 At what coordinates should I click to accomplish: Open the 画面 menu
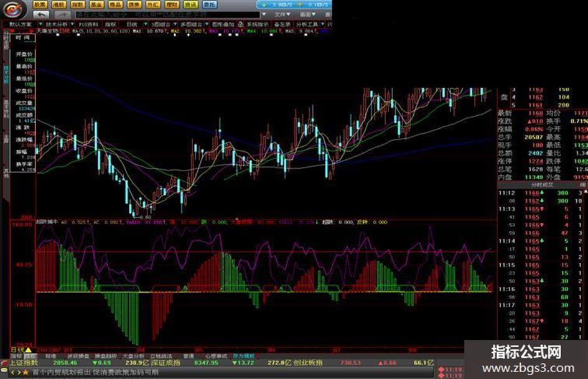point(307,14)
